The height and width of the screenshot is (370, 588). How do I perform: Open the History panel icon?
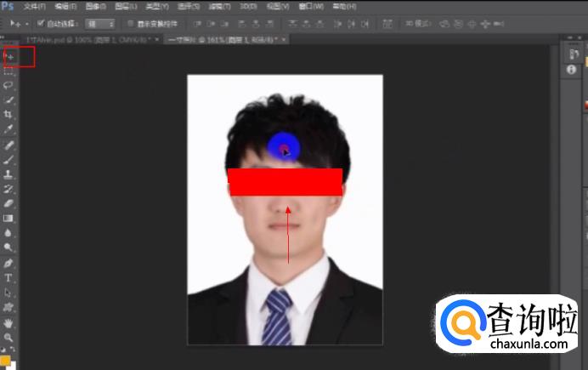tap(574, 54)
